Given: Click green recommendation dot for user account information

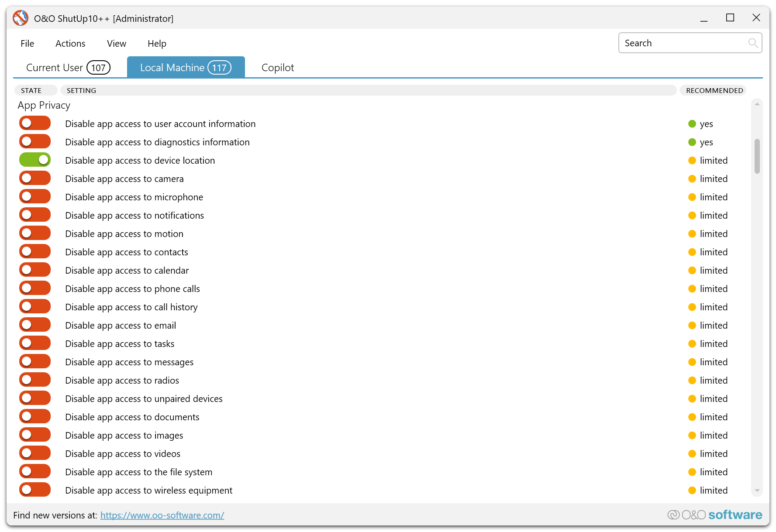Looking at the screenshot, I should point(692,124).
